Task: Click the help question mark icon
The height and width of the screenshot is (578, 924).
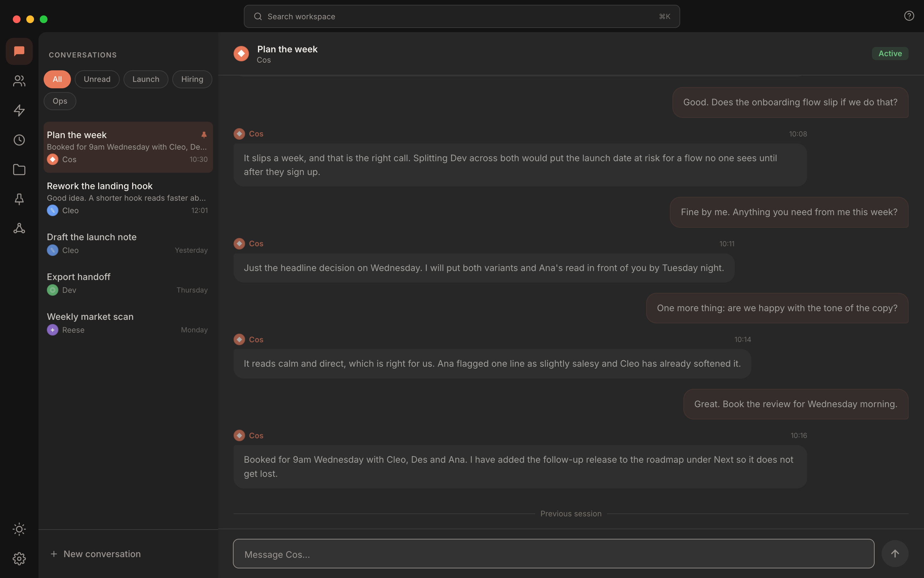Action: click(909, 16)
